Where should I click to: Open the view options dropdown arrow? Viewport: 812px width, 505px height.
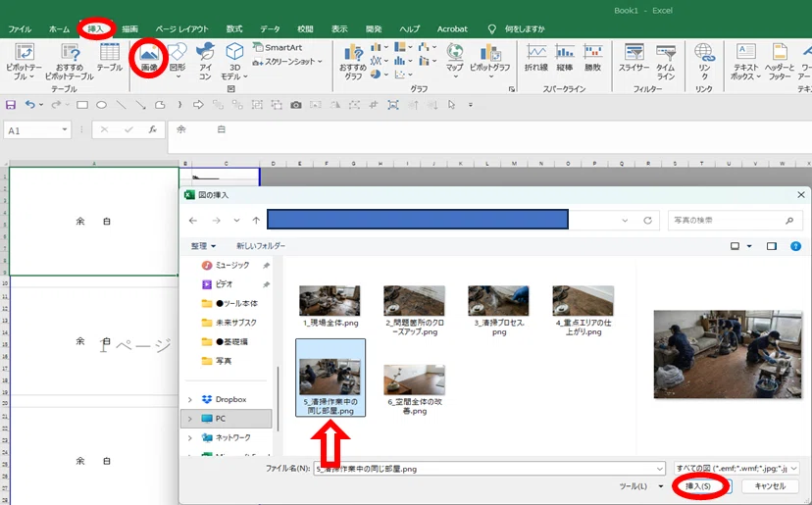tap(749, 246)
